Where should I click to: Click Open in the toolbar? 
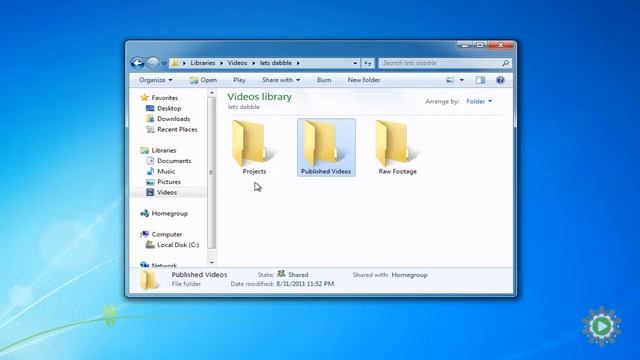pos(203,80)
